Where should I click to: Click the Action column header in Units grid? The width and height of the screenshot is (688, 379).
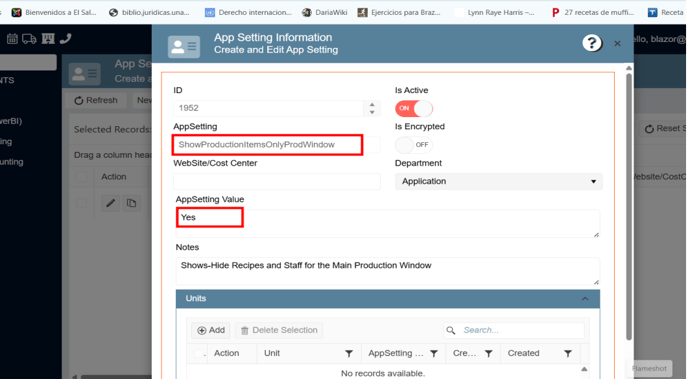226,354
